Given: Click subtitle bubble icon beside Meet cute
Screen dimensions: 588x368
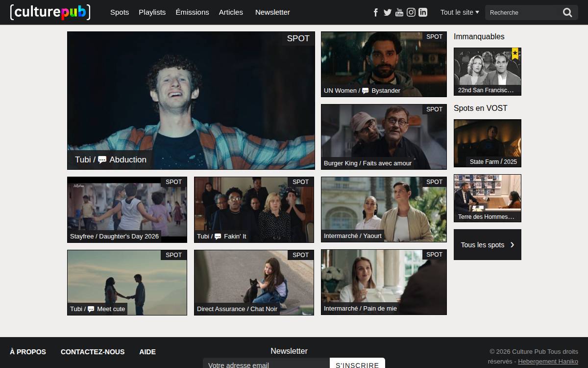Looking at the screenshot, I should 91,309.
